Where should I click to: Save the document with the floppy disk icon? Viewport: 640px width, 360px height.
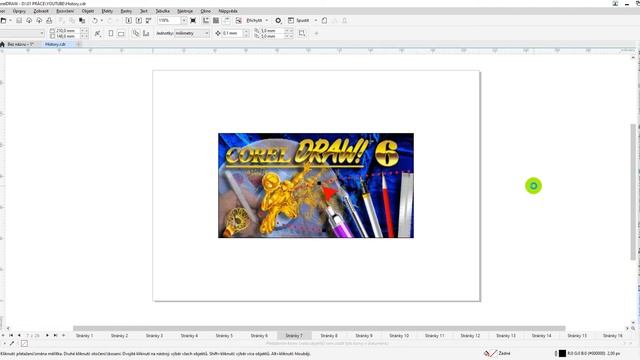point(19,20)
